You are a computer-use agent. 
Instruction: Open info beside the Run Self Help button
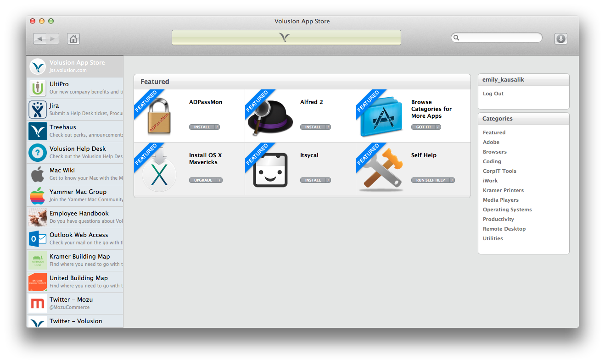tap(452, 180)
